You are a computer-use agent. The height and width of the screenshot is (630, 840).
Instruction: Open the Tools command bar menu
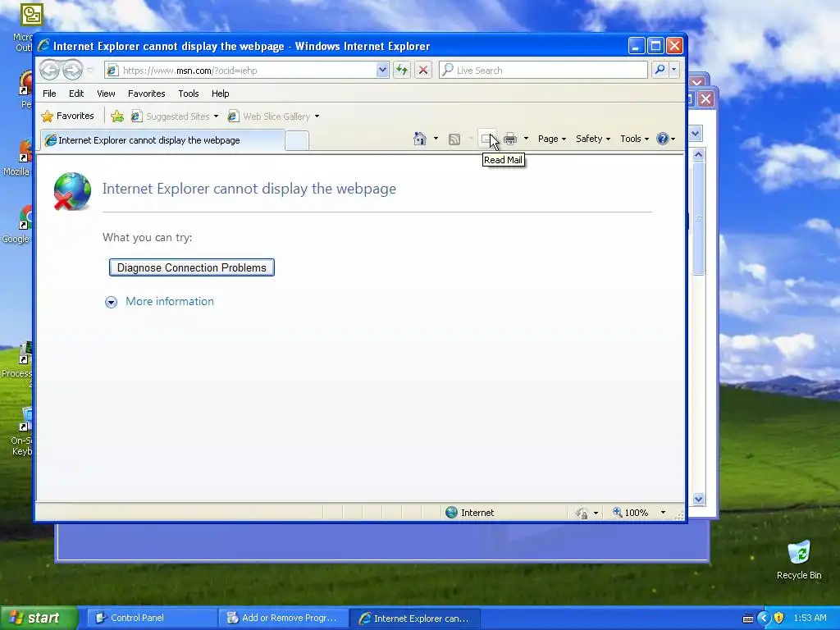[634, 139]
